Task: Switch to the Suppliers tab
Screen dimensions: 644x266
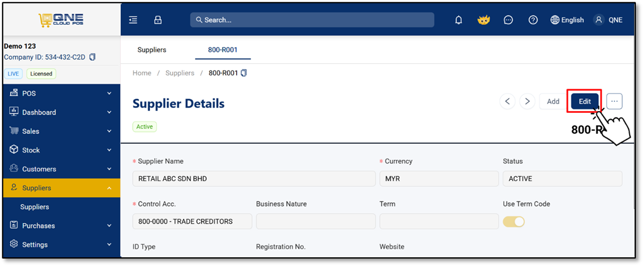Action: 152,50
